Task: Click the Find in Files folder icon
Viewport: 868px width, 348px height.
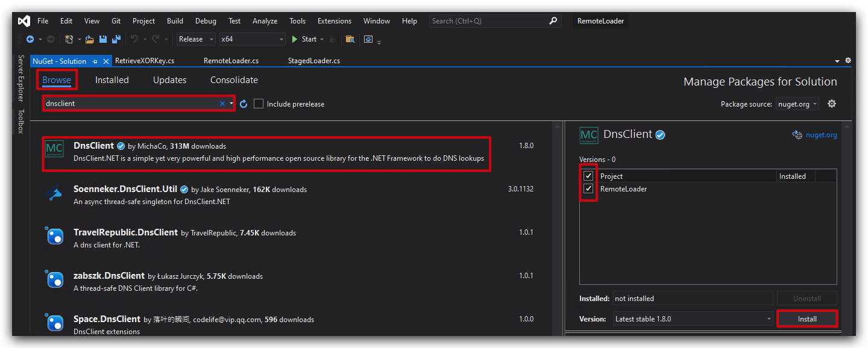Action: pos(350,39)
